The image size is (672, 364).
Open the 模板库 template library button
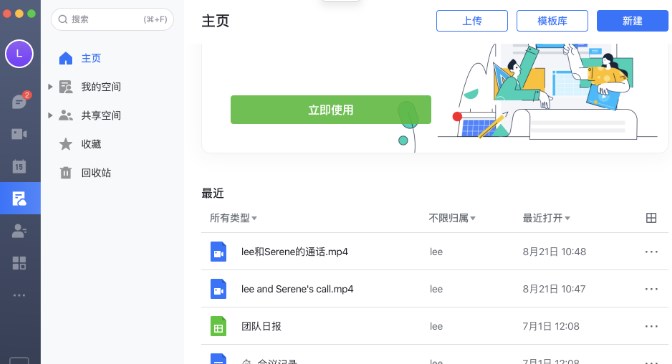click(552, 21)
